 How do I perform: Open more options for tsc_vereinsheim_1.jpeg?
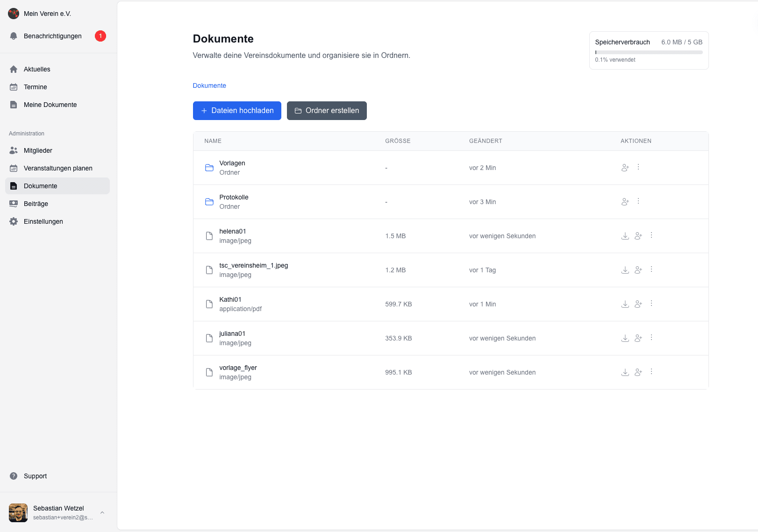651,270
